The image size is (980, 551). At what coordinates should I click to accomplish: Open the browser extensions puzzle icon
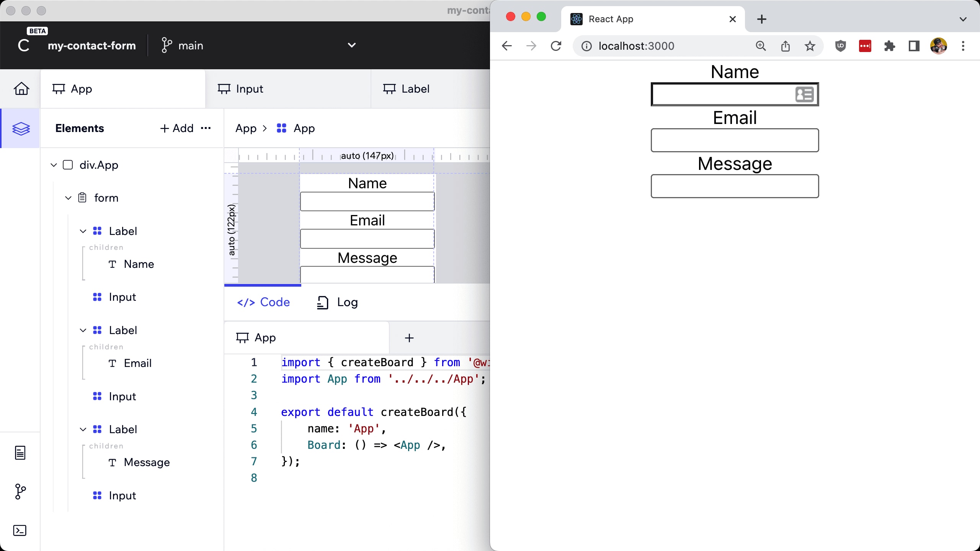click(x=889, y=46)
